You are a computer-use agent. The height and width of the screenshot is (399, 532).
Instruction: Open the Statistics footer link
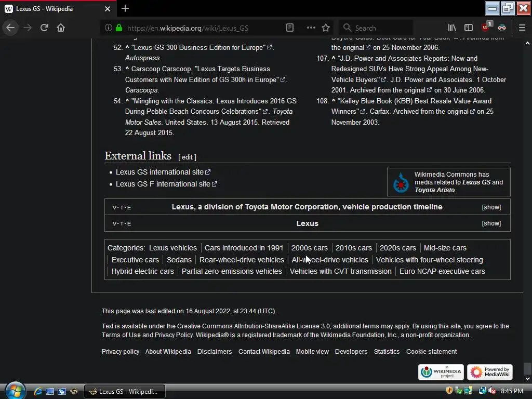click(387, 352)
